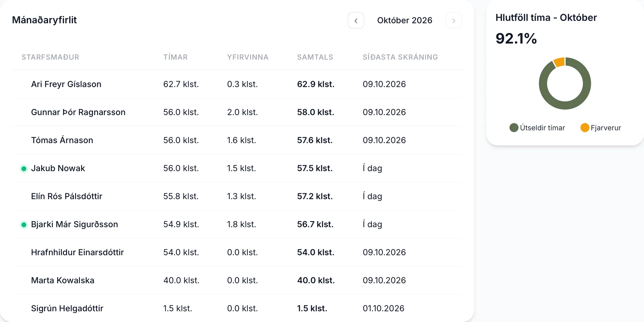644x322 pixels.
Task: Click the 01.10.2026 last entry date
Action: (x=383, y=308)
